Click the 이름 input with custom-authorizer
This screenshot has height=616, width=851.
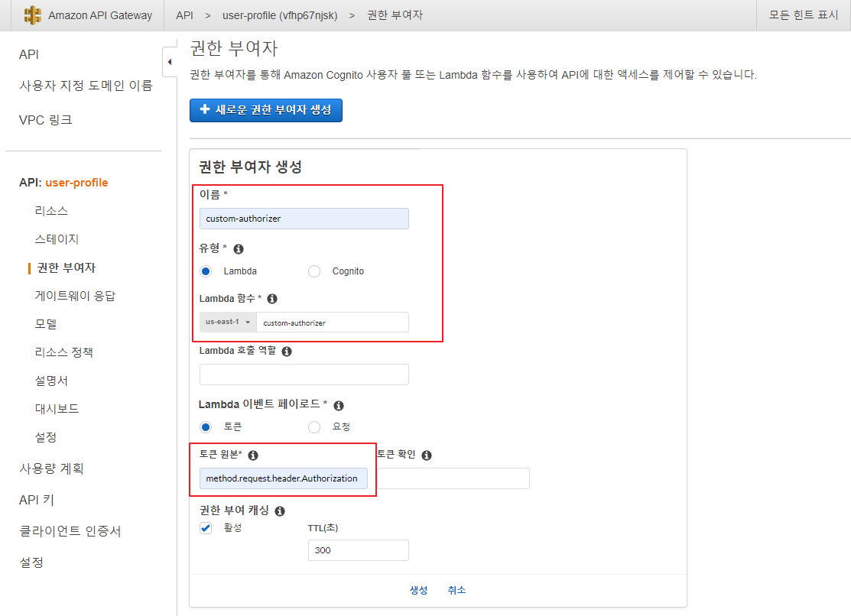[x=304, y=219]
